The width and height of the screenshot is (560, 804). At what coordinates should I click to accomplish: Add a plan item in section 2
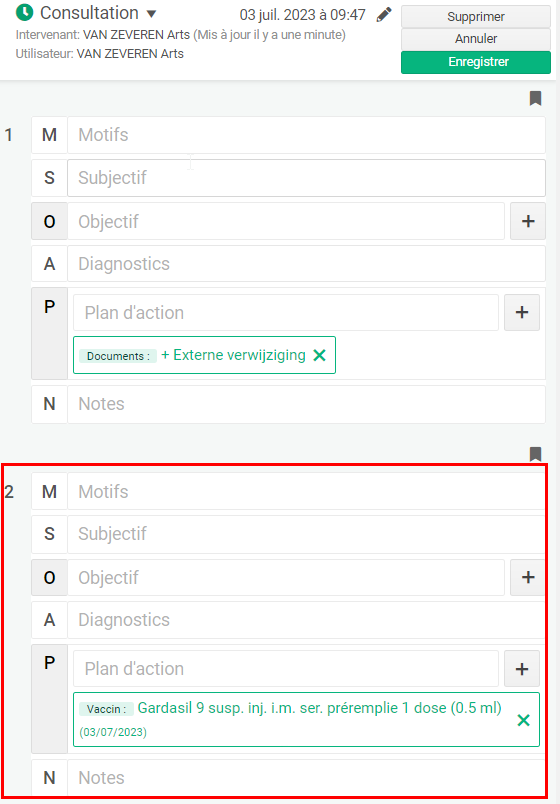pos(522,669)
